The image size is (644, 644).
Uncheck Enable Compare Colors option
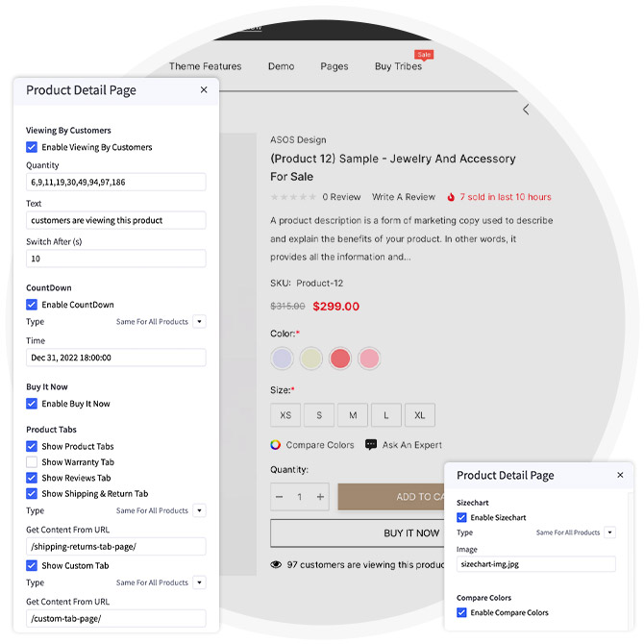point(462,613)
